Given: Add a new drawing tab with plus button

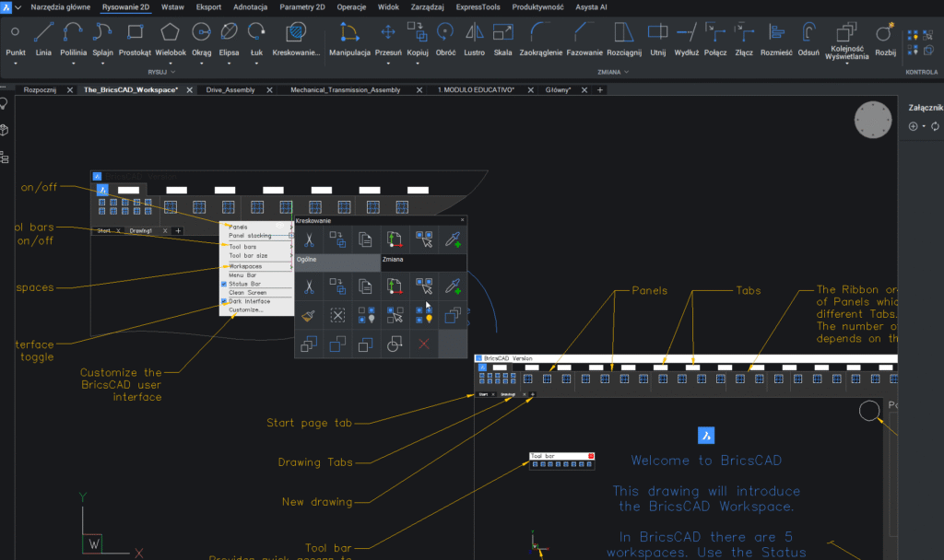Looking at the screenshot, I should (x=600, y=90).
